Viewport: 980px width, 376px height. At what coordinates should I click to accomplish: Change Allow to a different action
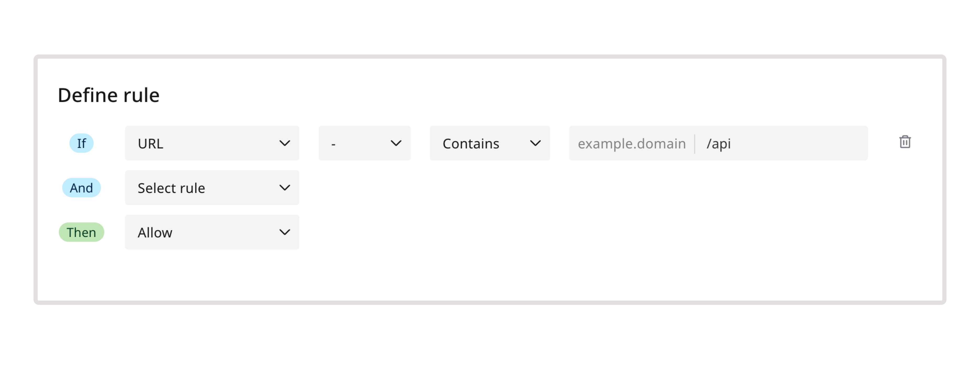click(211, 232)
